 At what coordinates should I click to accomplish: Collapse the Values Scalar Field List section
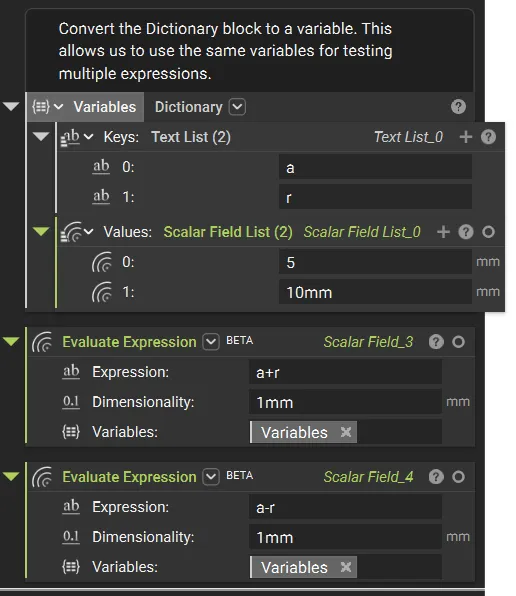point(41,231)
